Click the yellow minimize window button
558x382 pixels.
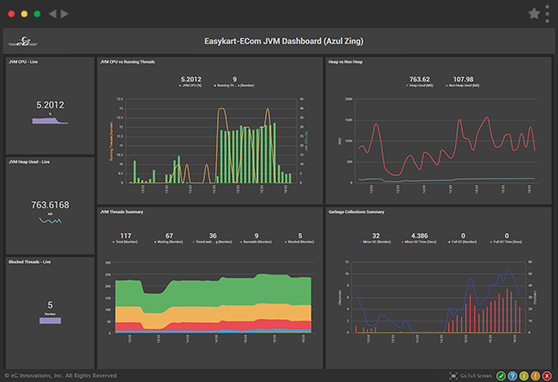coord(24,14)
